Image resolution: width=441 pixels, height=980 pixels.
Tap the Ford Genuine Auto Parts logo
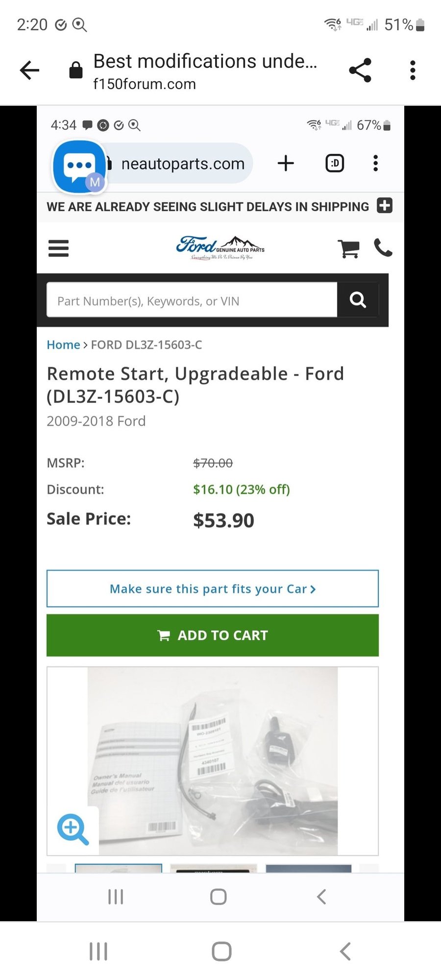click(x=220, y=246)
